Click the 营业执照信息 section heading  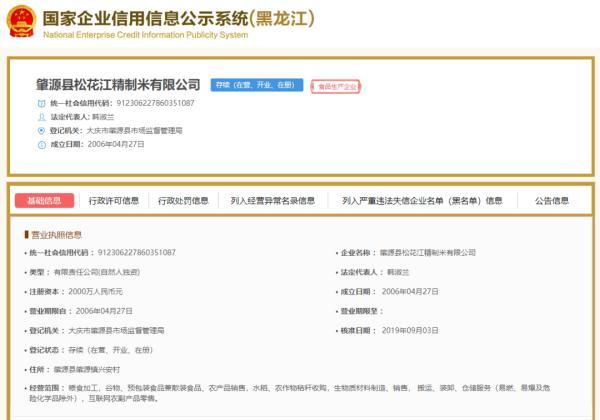click(x=56, y=235)
